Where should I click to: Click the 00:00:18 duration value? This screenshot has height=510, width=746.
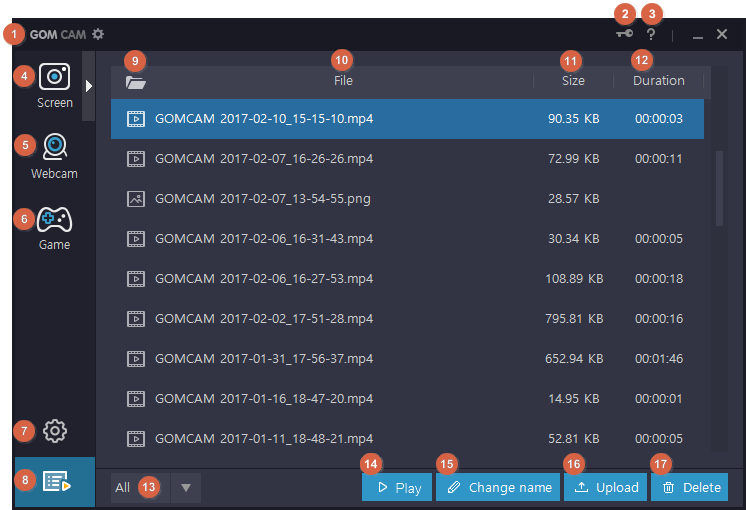(659, 279)
